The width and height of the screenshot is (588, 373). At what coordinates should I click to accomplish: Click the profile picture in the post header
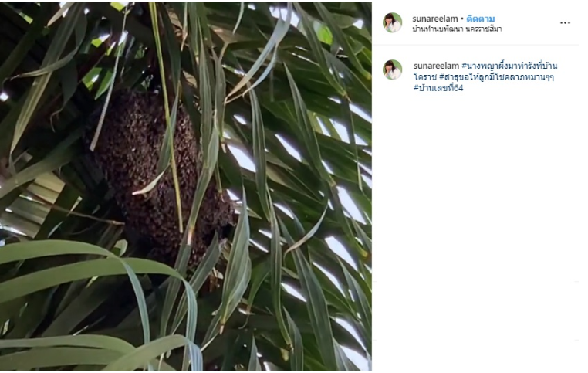(x=392, y=22)
